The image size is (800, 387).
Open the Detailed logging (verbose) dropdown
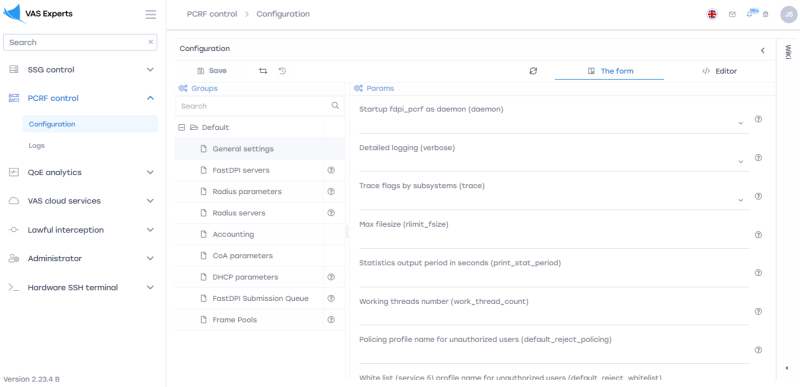(554, 161)
